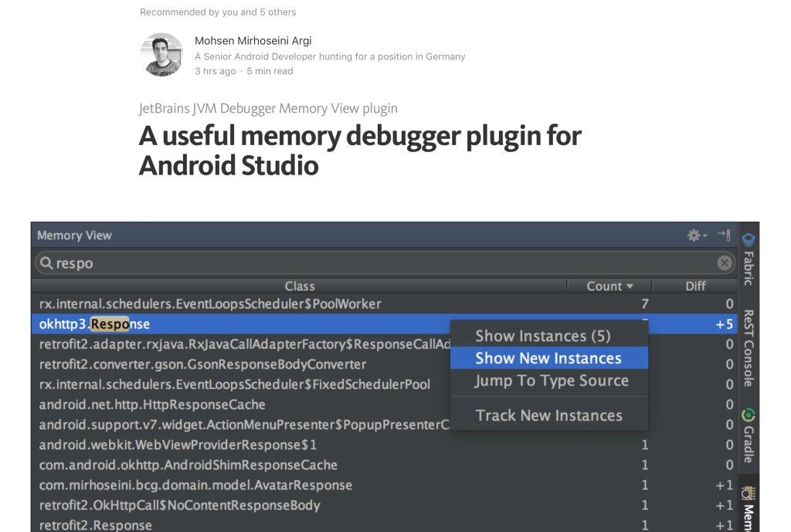Click the Gradle sync icon
Screen dimensions: 791x532
coord(749,415)
